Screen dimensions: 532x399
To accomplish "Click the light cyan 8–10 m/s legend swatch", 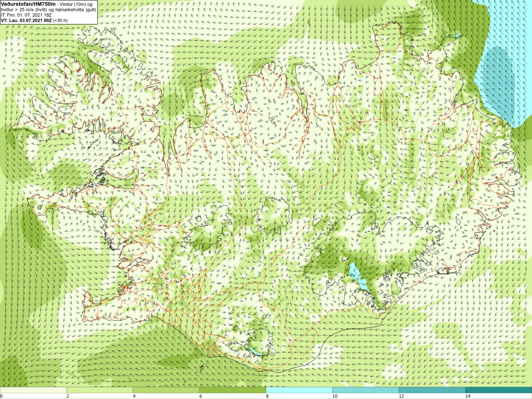I will pyautogui.click(x=299, y=390).
